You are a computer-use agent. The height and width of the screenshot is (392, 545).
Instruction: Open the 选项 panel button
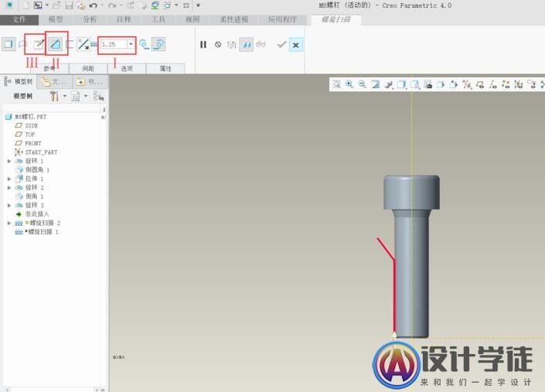point(127,69)
